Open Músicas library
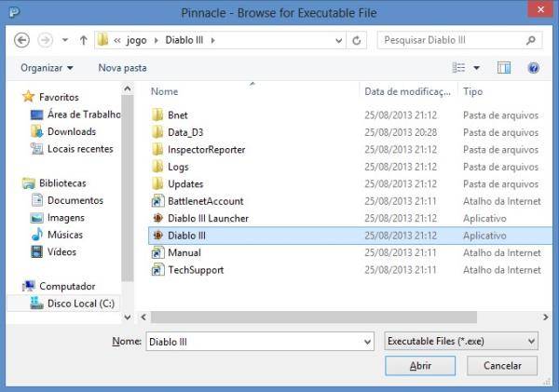The height and width of the screenshot is (392, 559). (x=65, y=235)
